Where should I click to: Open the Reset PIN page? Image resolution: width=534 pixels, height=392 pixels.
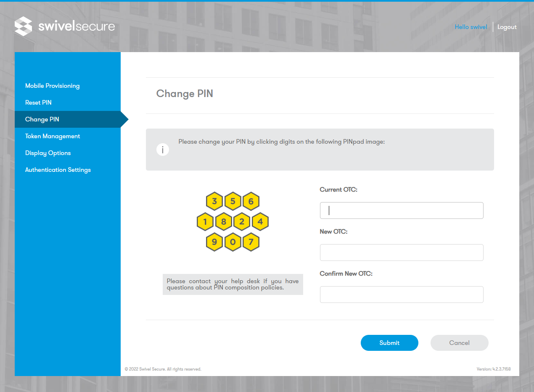(38, 103)
